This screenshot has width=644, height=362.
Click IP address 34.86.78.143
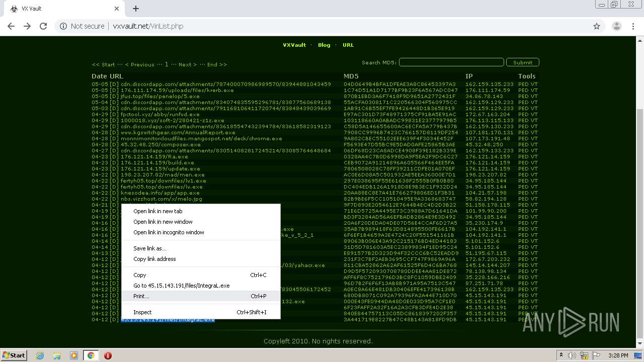(484, 96)
